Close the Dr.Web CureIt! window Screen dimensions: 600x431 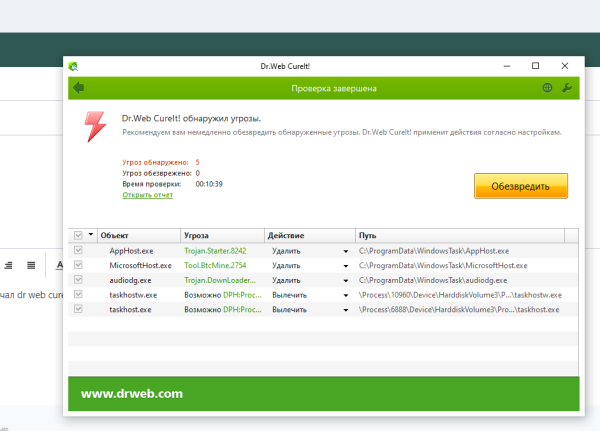pyautogui.click(x=565, y=66)
